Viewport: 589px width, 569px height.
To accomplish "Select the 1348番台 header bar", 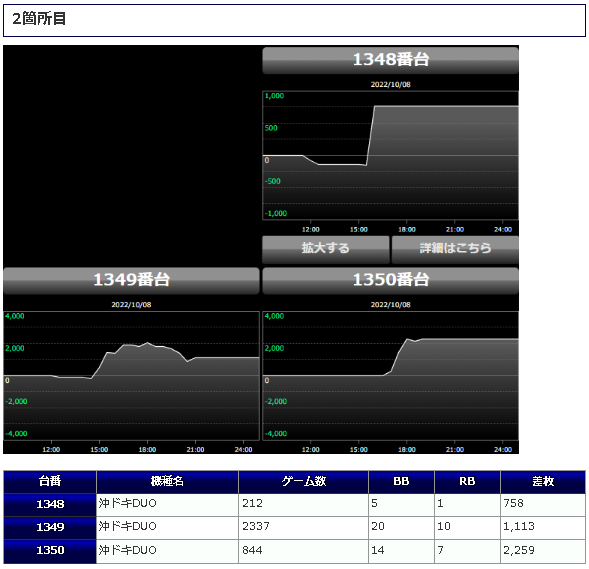I will click(391, 60).
